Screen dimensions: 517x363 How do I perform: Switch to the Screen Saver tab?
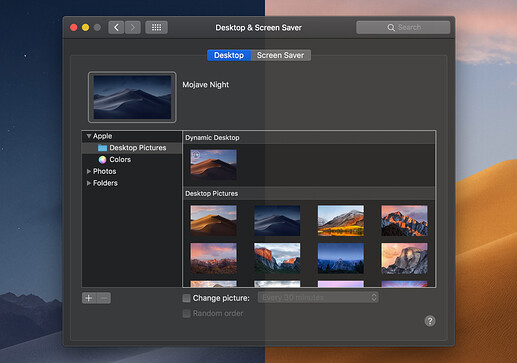click(x=280, y=55)
